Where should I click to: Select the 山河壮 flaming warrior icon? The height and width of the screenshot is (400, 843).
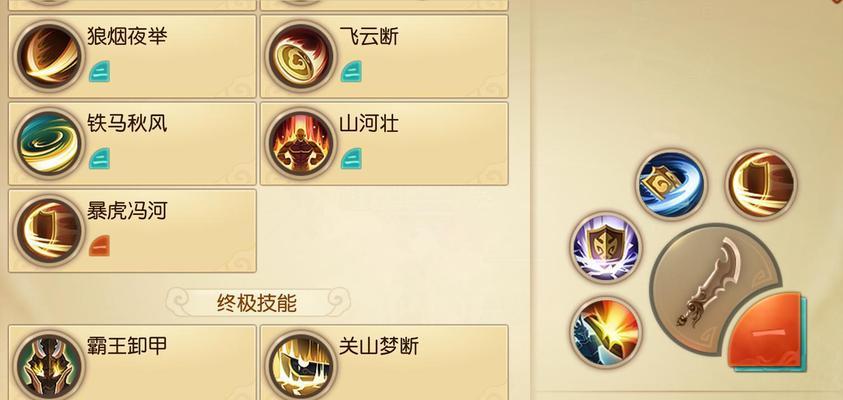301,143
